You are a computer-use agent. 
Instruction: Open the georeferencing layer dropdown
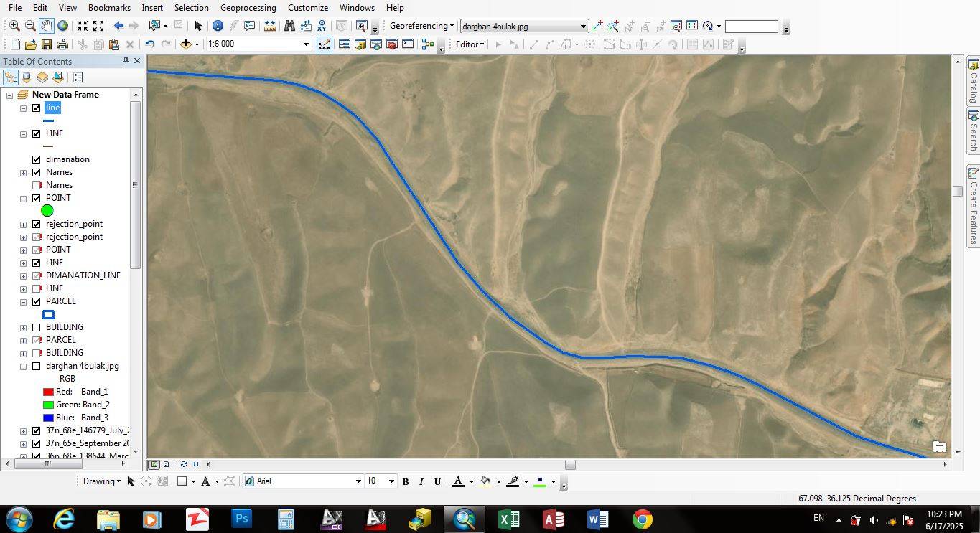coord(582,27)
